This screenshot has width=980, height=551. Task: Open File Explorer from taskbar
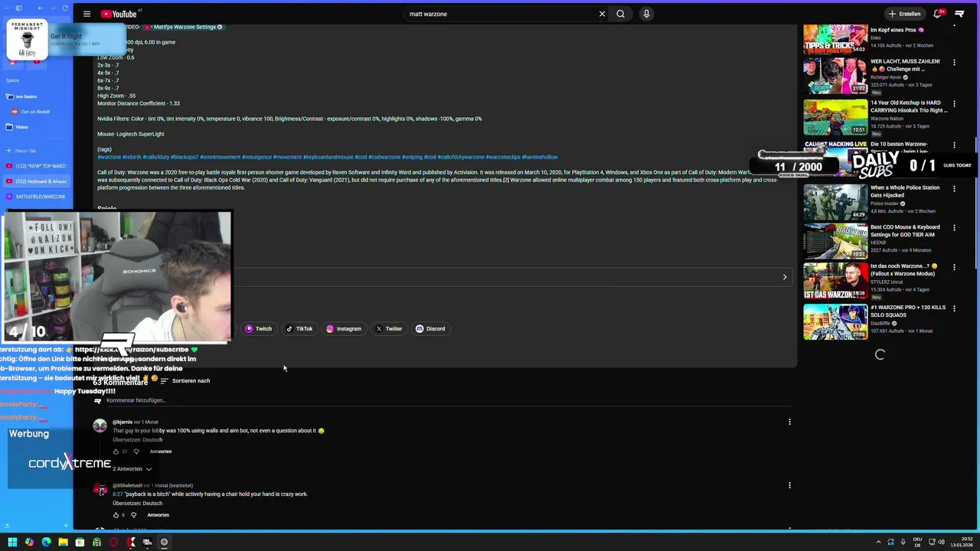click(x=63, y=542)
